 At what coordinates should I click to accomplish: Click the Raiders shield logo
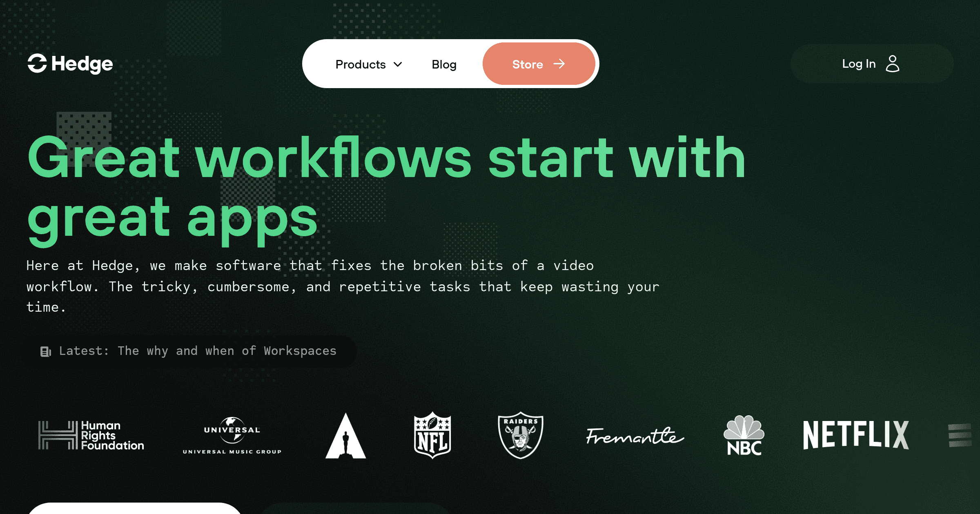coord(521,435)
